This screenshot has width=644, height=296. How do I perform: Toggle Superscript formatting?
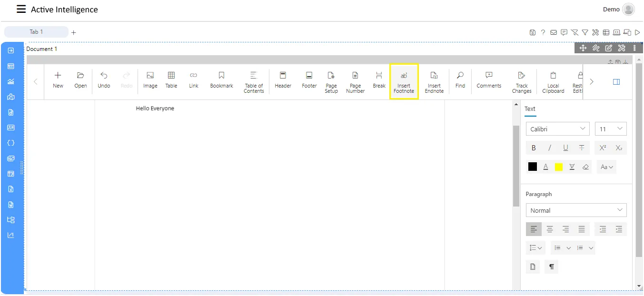(603, 148)
